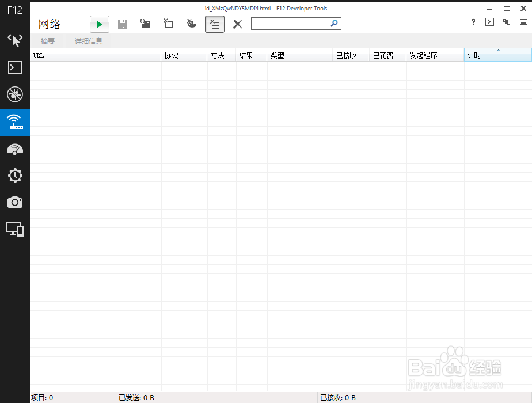Switch to the 详细信息 details tab

(x=89, y=41)
